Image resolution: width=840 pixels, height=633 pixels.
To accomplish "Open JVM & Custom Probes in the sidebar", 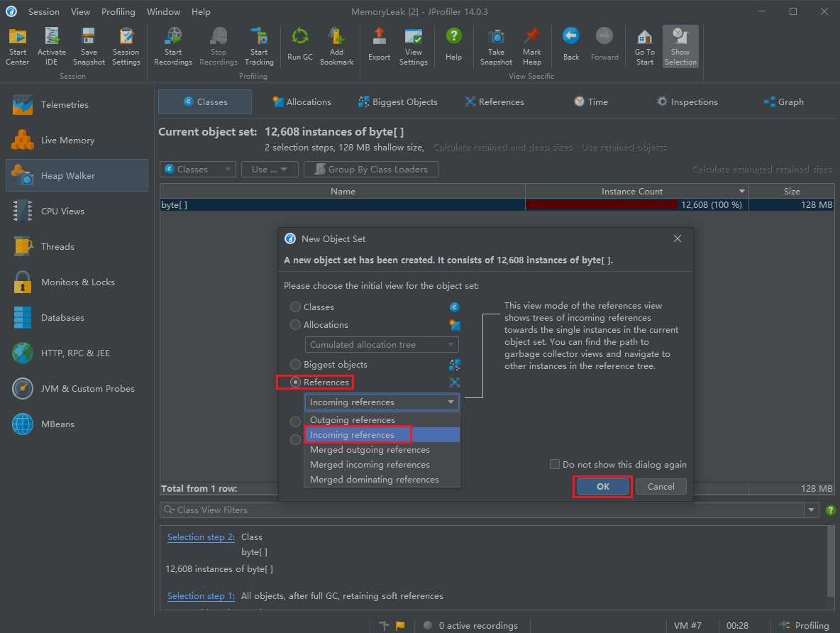I will [77, 389].
